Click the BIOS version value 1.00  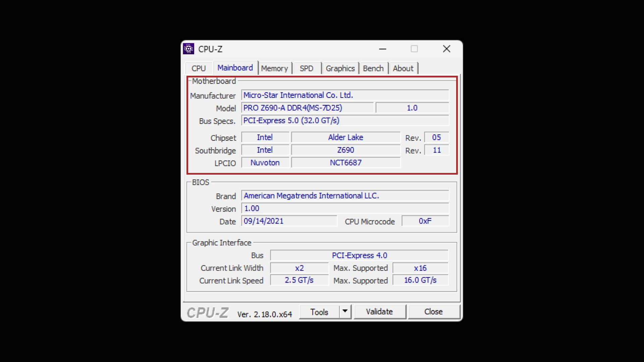(345, 208)
